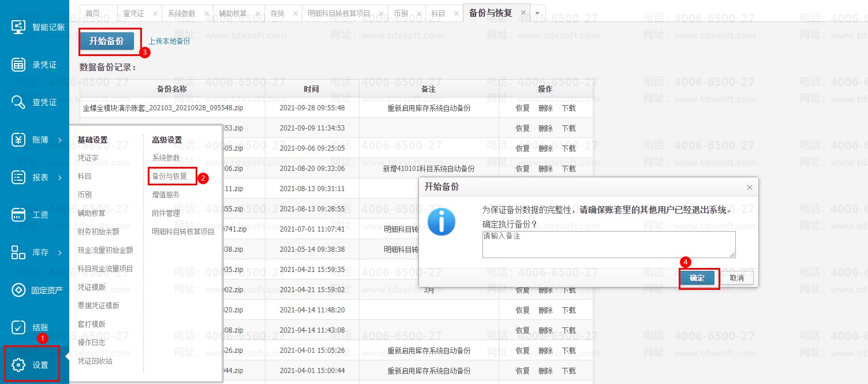Open the 查凭证 search icon
The height and width of the screenshot is (384, 868).
click(18, 102)
